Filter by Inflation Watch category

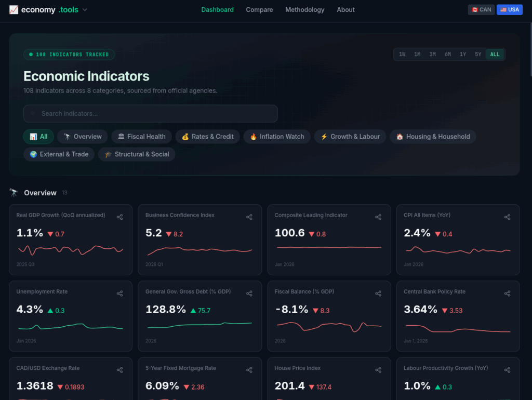276,137
